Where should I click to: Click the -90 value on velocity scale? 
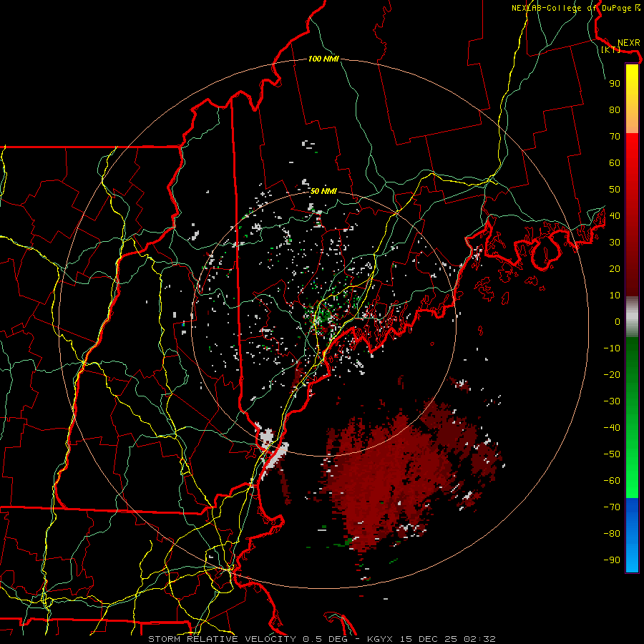pyautogui.click(x=612, y=560)
